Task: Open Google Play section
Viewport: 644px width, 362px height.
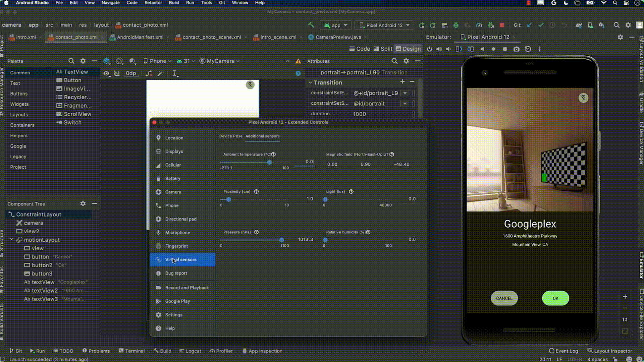Action: click(x=182, y=301)
